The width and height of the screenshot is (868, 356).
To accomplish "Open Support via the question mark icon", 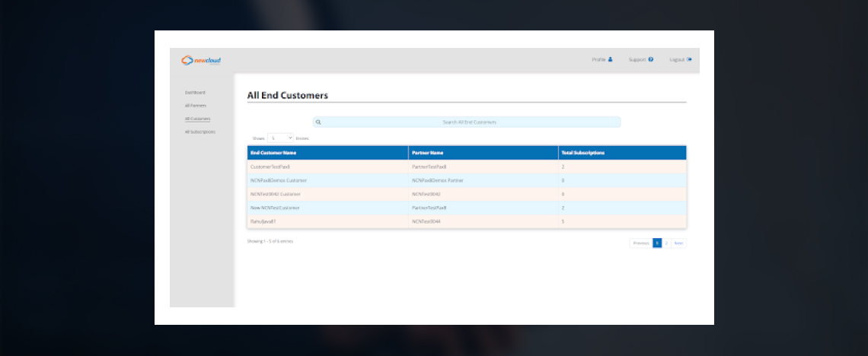I will pyautogui.click(x=651, y=59).
